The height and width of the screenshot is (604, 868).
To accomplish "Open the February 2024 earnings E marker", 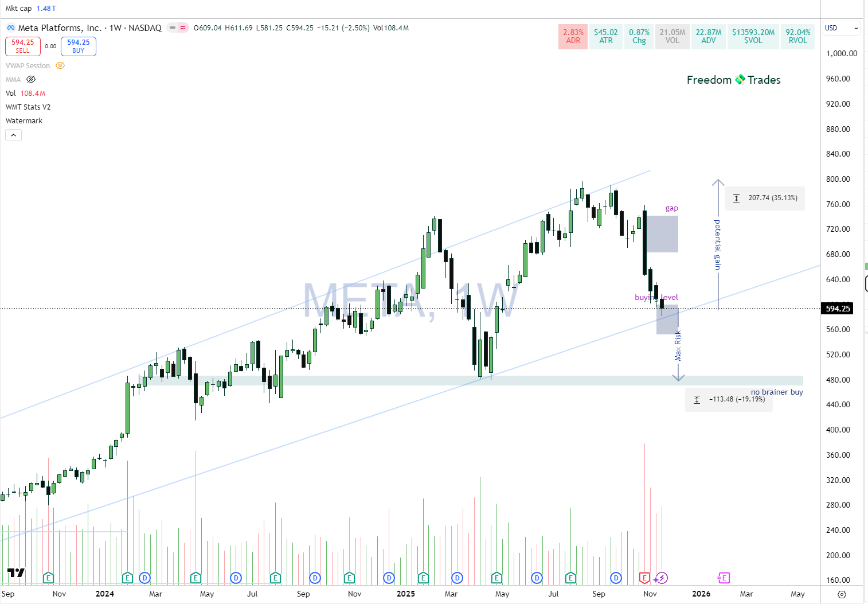I will (127, 578).
